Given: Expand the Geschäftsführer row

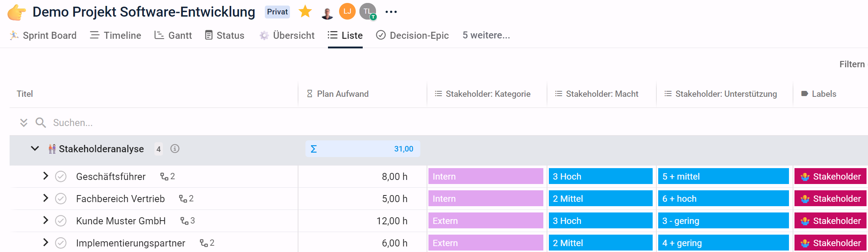Looking at the screenshot, I should (45, 176).
